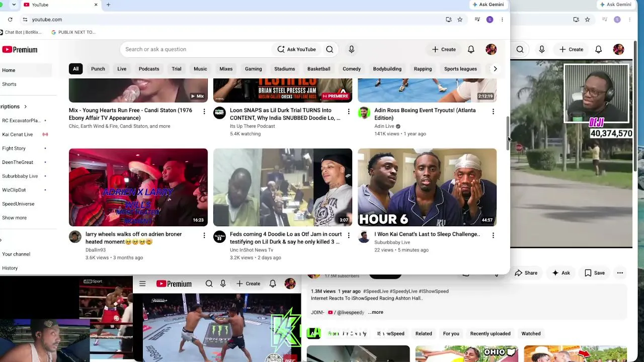This screenshot has width=644, height=362.
Task: Click the search magnifier button beside Ask YouTube
Action: click(x=330, y=49)
